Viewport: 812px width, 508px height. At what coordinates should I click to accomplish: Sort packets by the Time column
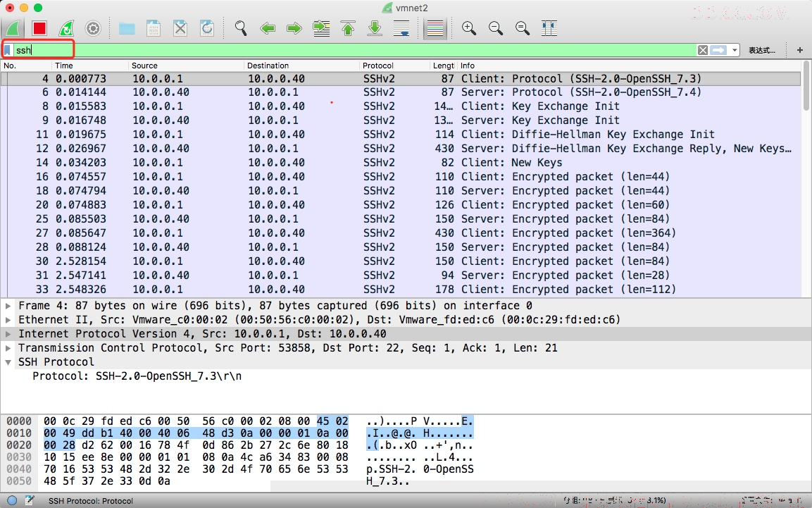(x=89, y=66)
